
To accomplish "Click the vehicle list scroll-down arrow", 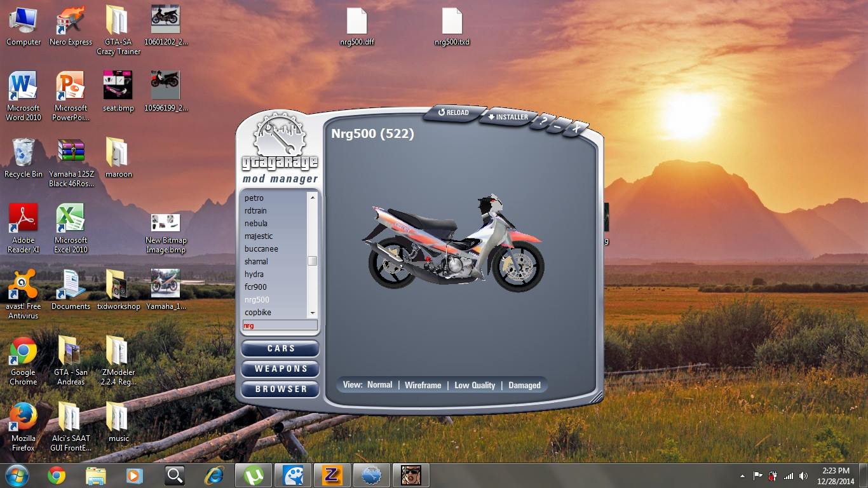I will (312, 313).
